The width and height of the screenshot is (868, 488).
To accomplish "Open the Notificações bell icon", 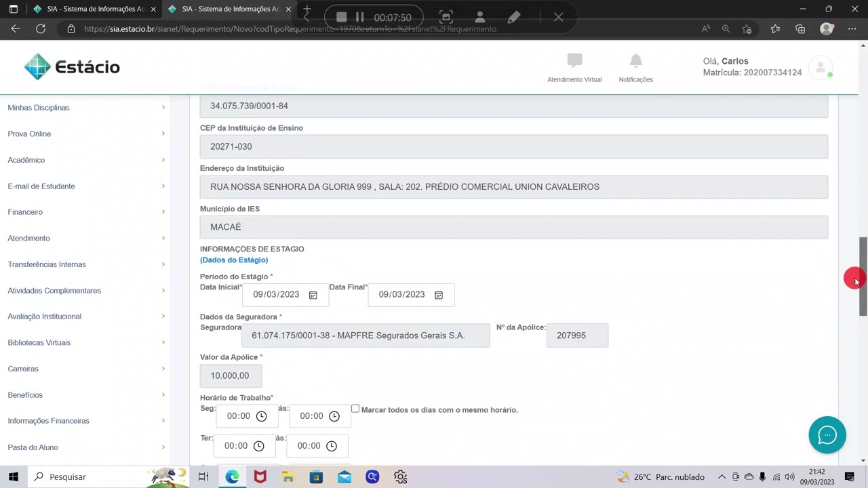I will 635,61.
